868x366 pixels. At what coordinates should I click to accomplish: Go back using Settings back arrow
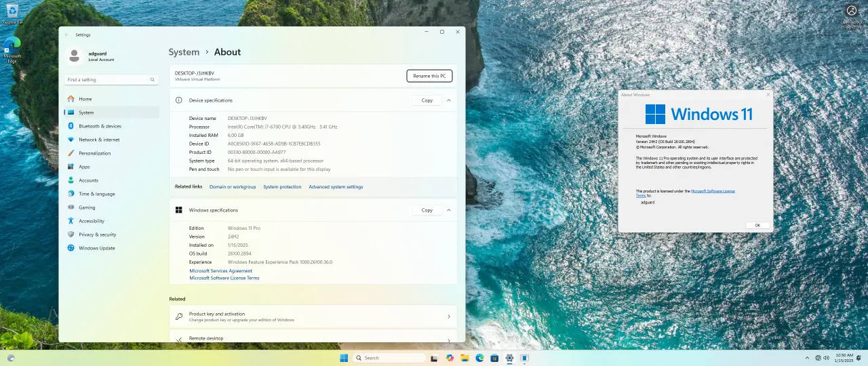(x=66, y=35)
